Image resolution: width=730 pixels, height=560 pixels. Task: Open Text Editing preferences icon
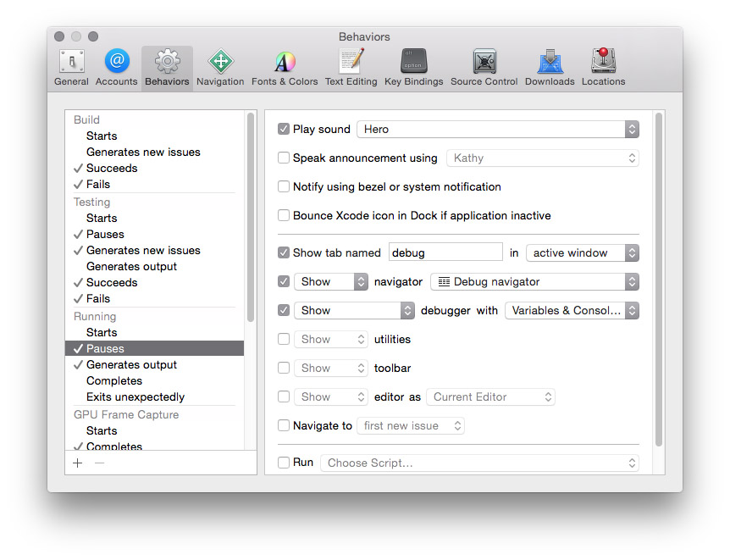(x=351, y=61)
